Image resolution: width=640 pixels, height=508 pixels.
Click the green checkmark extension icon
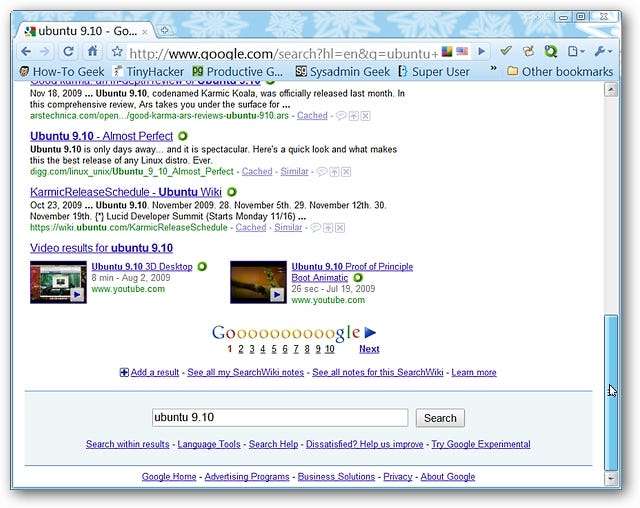pyautogui.click(x=506, y=51)
